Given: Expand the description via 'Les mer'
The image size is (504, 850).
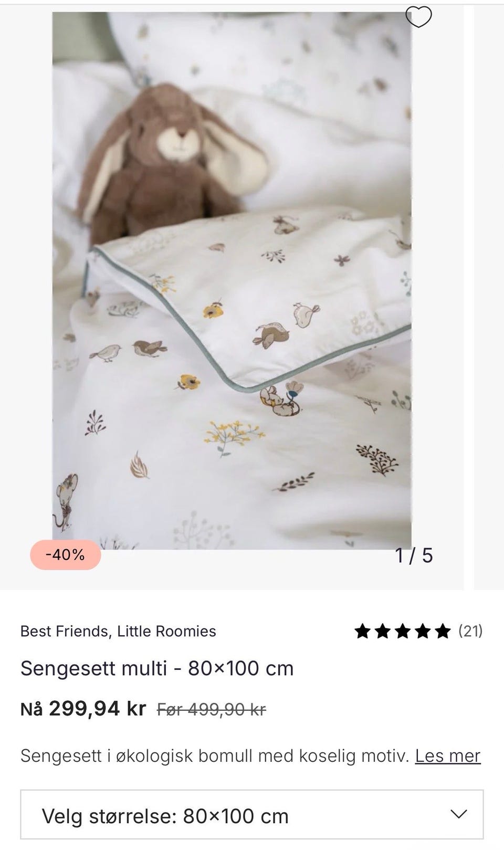Looking at the screenshot, I should [448, 756].
